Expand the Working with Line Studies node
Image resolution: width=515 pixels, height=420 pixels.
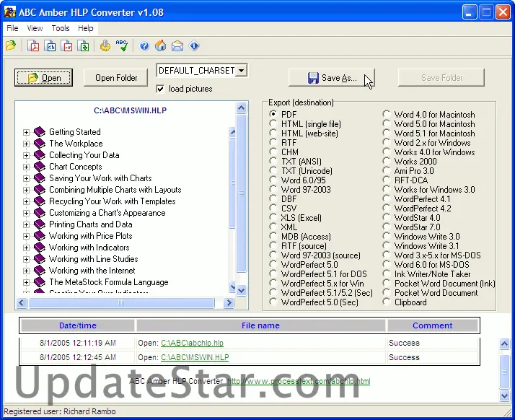pyautogui.click(x=26, y=259)
